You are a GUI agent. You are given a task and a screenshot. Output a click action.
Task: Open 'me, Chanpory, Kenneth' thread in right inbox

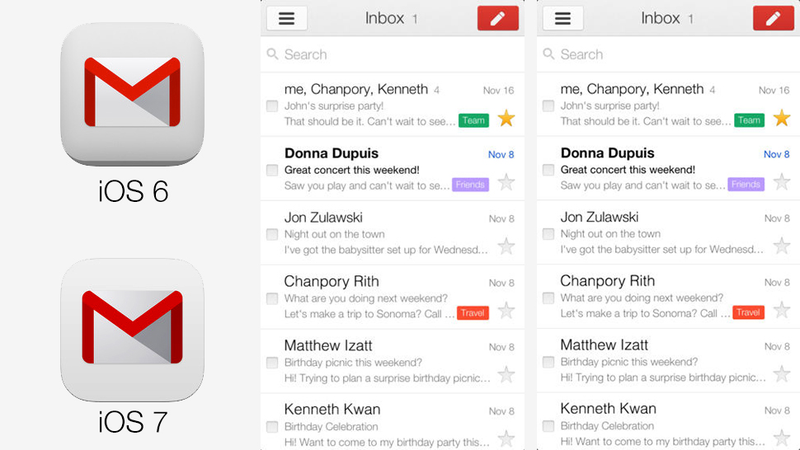pyautogui.click(x=668, y=105)
